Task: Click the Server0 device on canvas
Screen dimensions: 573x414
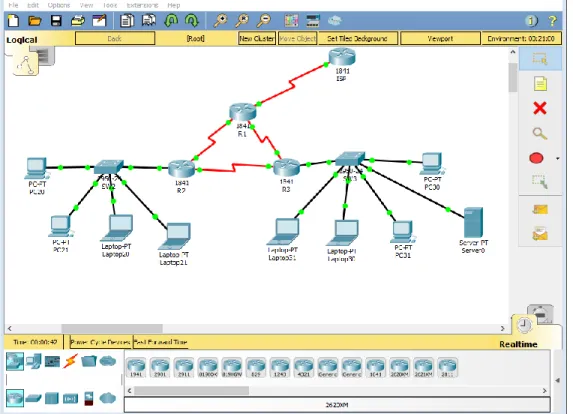Action: point(473,223)
